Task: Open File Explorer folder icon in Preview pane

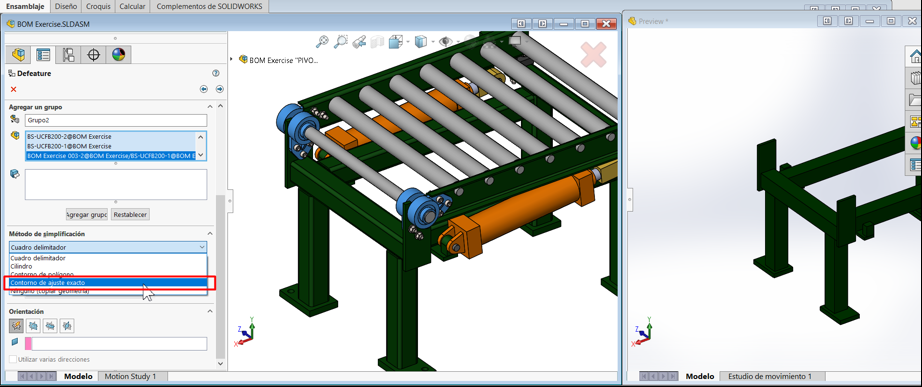Action: coord(916,99)
